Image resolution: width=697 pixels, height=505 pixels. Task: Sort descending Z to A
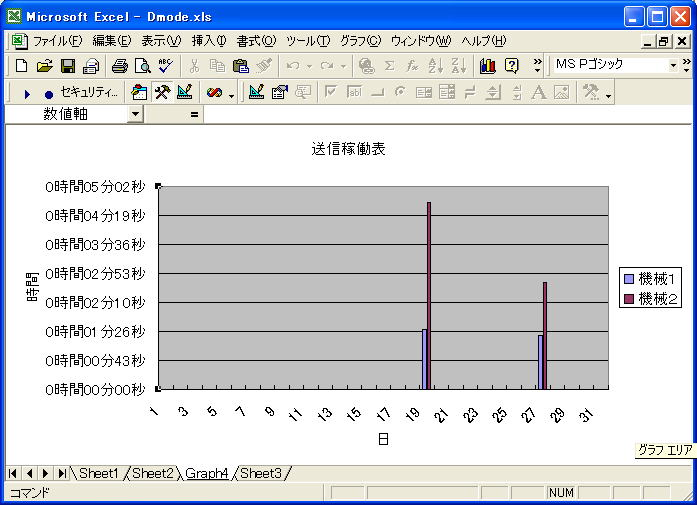coord(458,66)
